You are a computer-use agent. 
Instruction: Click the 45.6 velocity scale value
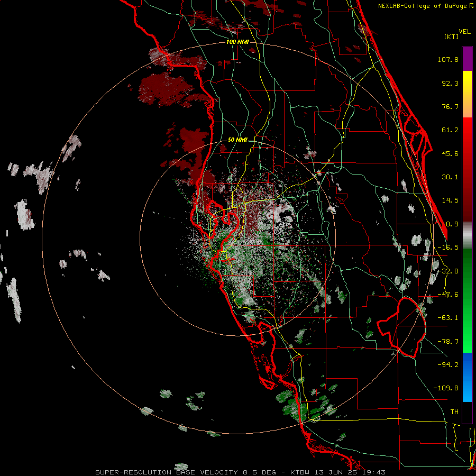point(450,153)
